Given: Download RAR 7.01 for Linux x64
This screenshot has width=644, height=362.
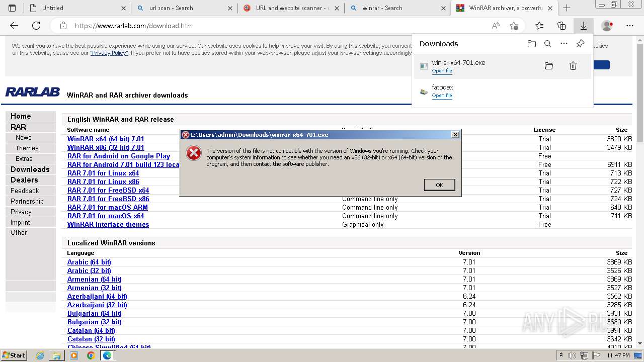Looking at the screenshot, I should coord(103,173).
